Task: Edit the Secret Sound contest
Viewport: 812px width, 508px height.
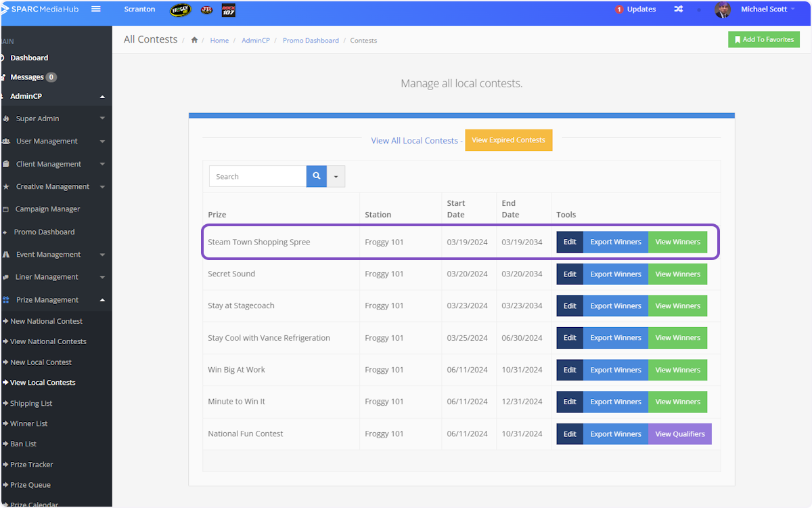Action: coord(570,274)
